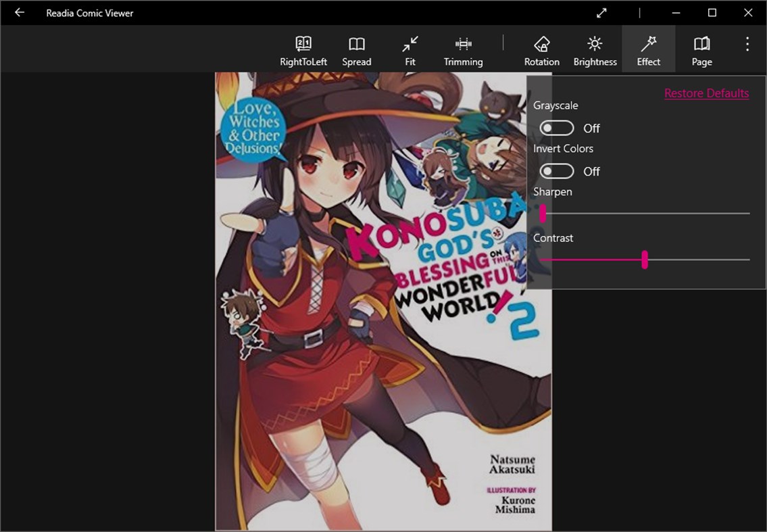
Task: Expand more options via ellipsis menu
Action: pyautogui.click(x=747, y=43)
